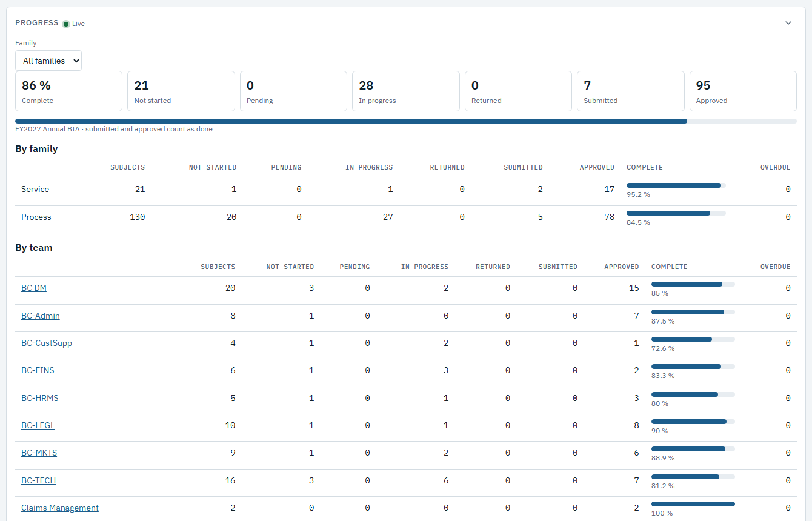Go to the BC-FINS team
The width and height of the screenshot is (812, 521).
tap(38, 370)
